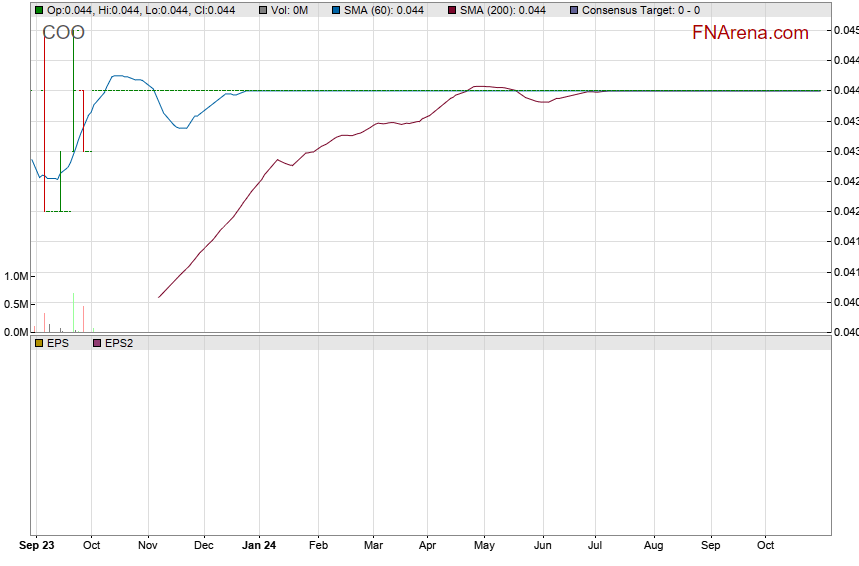Click the magenta EPS2 legend square
Screen dimensions: 859x566
click(97, 343)
